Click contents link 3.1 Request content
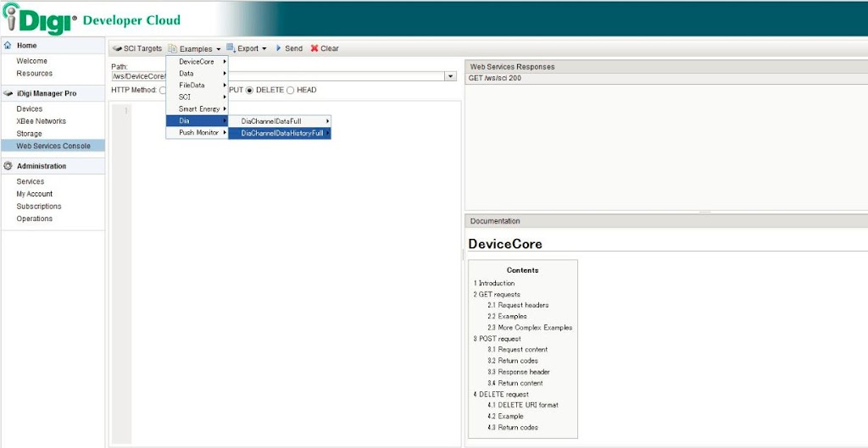Image resolution: width=868 pixels, height=448 pixels. [x=518, y=350]
